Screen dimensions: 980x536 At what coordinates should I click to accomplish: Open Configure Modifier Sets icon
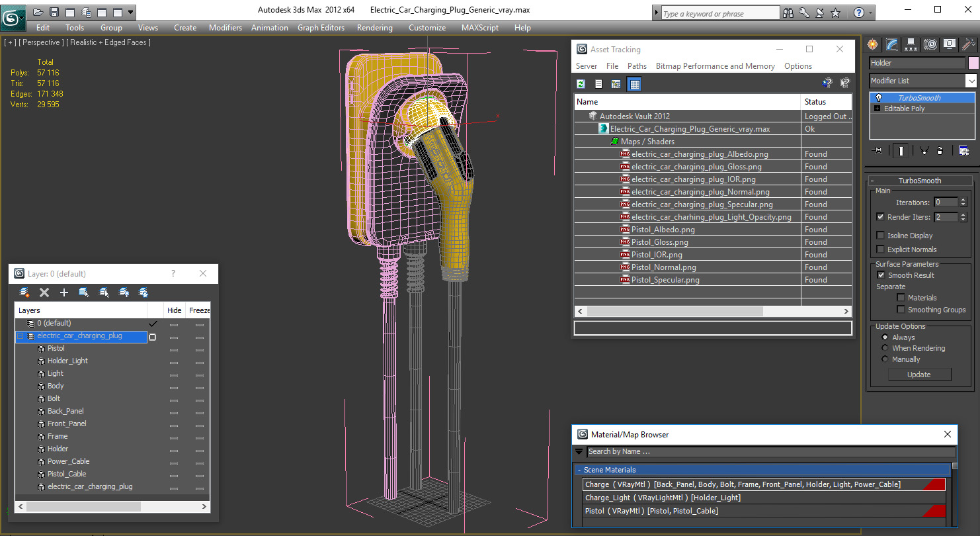(963, 150)
